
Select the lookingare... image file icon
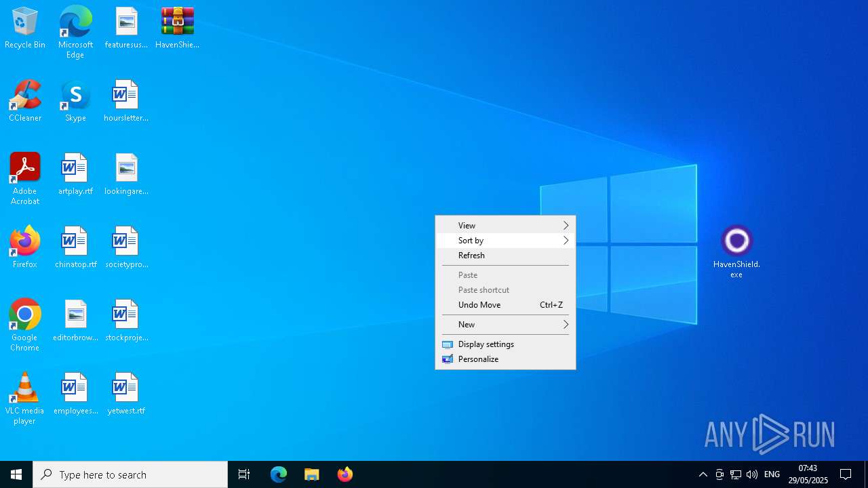coord(126,175)
